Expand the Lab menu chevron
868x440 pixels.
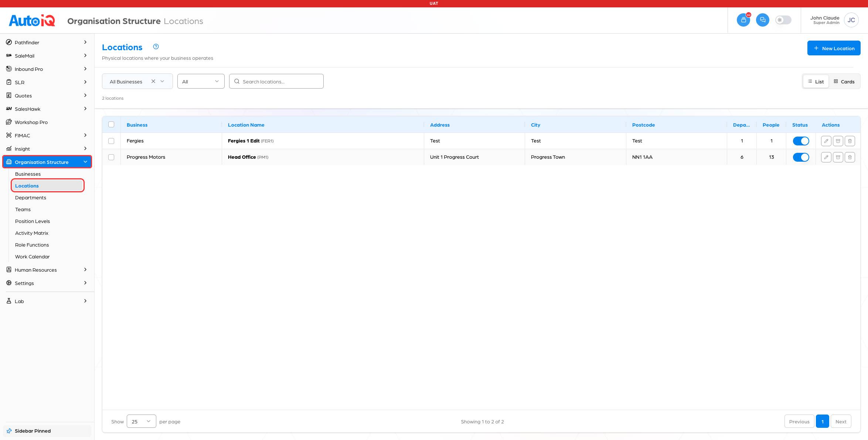click(85, 301)
